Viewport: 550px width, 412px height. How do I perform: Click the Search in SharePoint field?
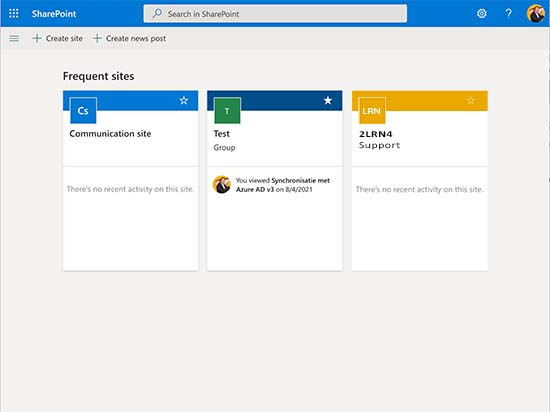tap(275, 14)
